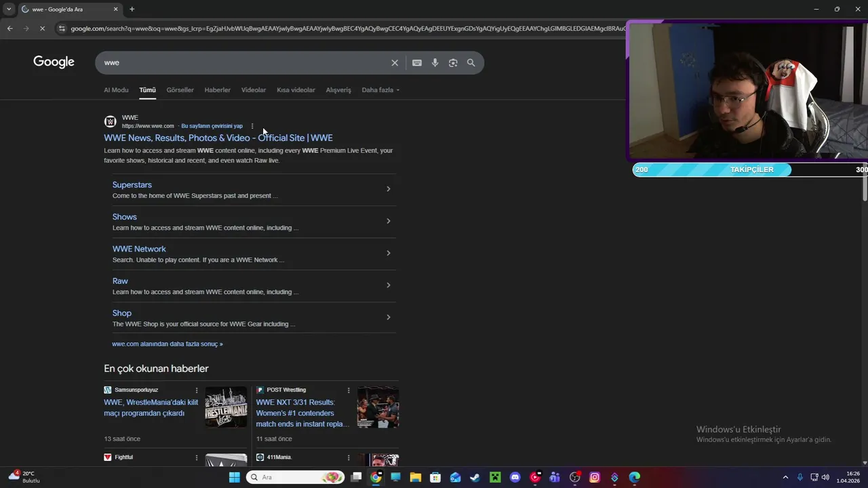Screen dimensions: 868x488
Task: Click the POST Wrestling article thumbnail
Action: (x=378, y=407)
